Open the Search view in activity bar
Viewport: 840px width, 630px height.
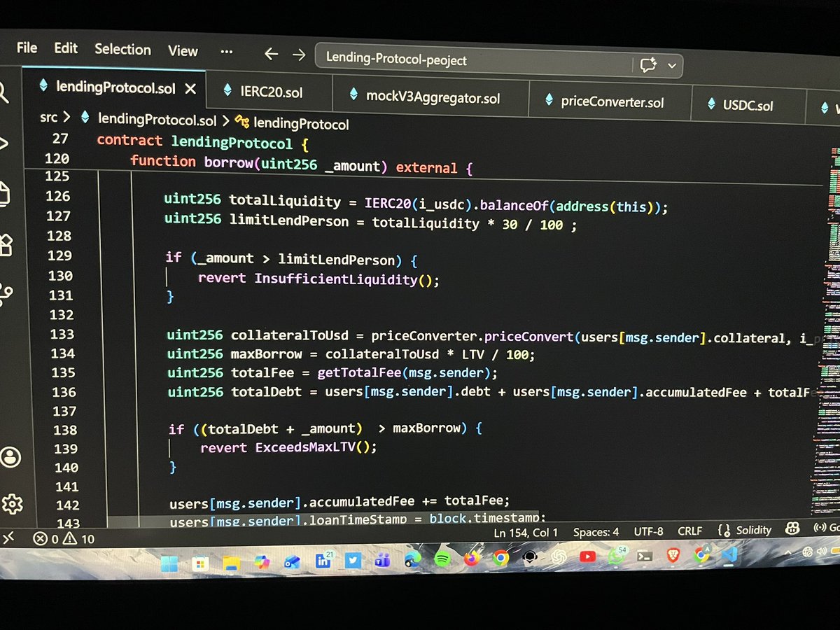3,91
